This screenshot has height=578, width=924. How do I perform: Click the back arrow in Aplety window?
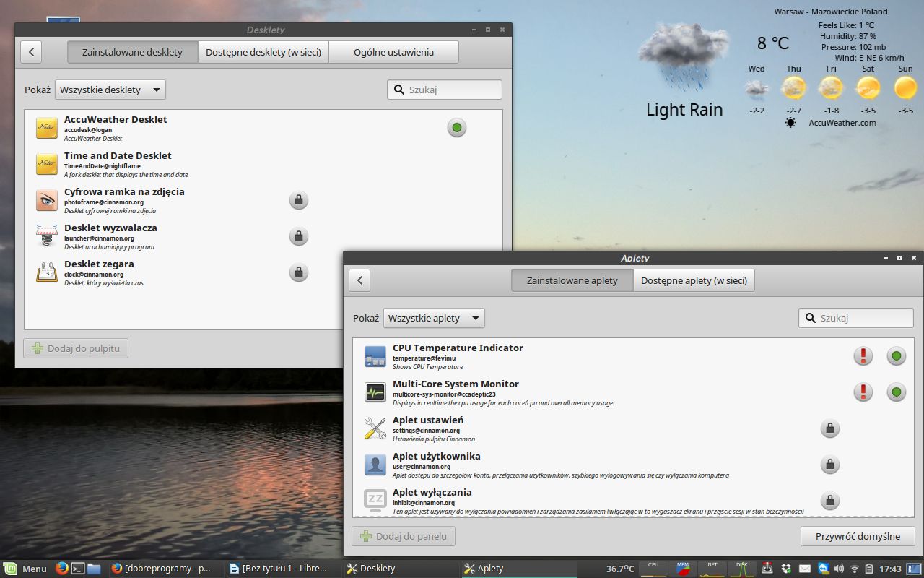tap(359, 280)
